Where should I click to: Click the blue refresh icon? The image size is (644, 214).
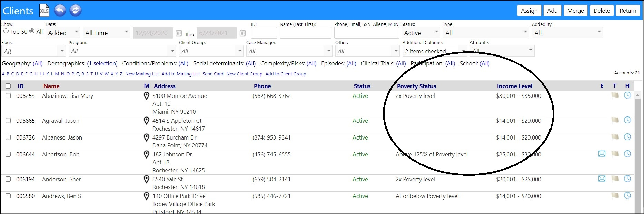(76, 10)
